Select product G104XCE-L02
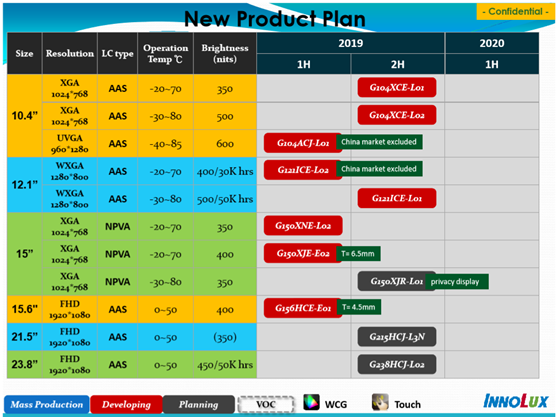558x419 pixels. 397,115
